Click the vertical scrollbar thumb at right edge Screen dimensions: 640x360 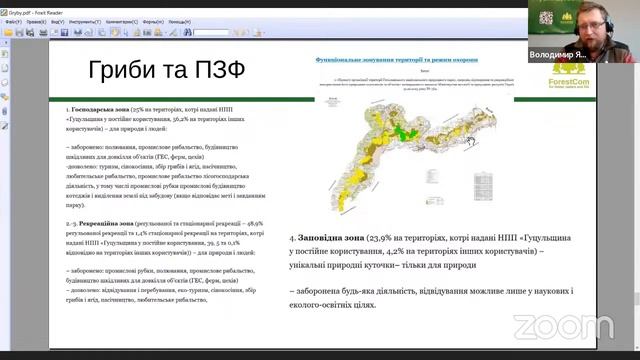click(637, 299)
